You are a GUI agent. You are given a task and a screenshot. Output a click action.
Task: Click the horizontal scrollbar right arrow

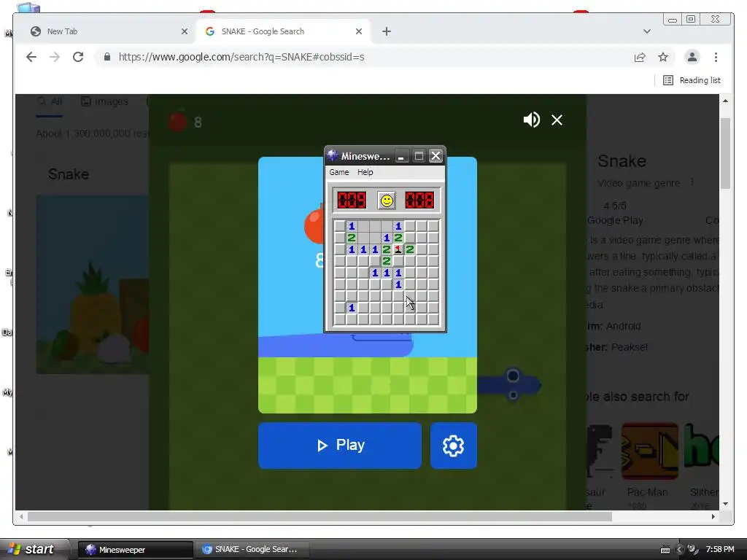pyautogui.click(x=713, y=517)
